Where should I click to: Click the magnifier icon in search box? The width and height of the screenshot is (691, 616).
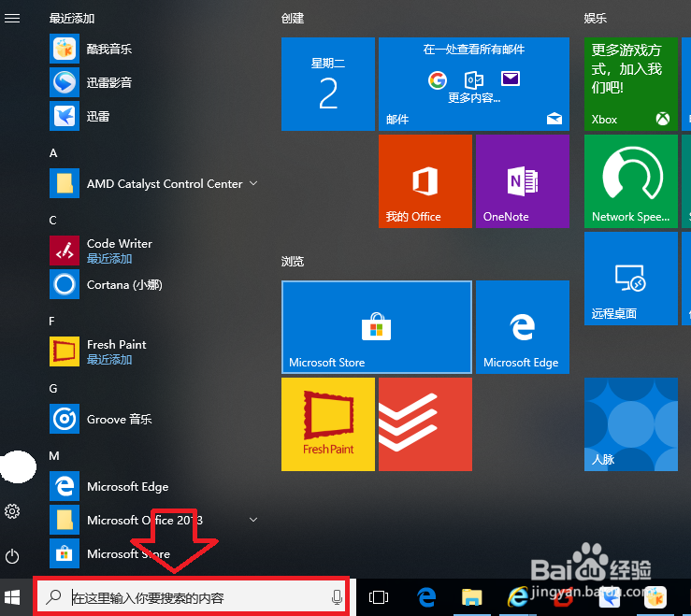pos(53,597)
